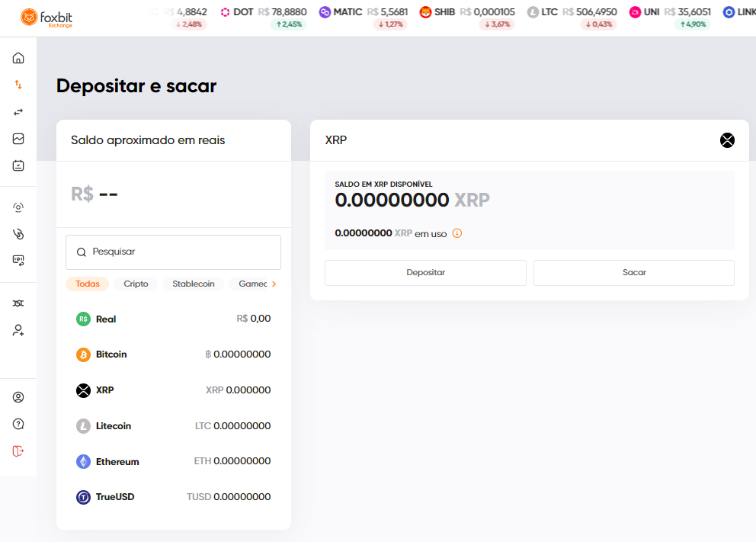
Task: Open the help question mark icon
Action: pyautogui.click(x=18, y=424)
